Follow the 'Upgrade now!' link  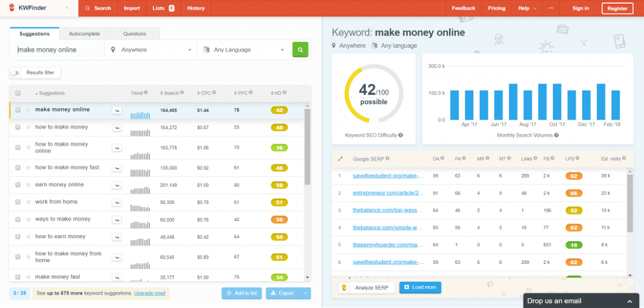[x=150, y=293]
